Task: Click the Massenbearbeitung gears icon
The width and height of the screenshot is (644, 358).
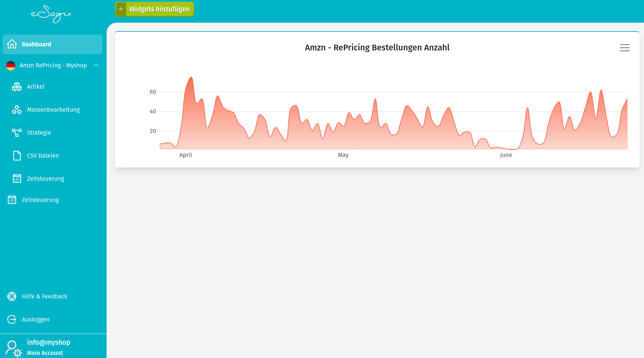Action: click(17, 110)
